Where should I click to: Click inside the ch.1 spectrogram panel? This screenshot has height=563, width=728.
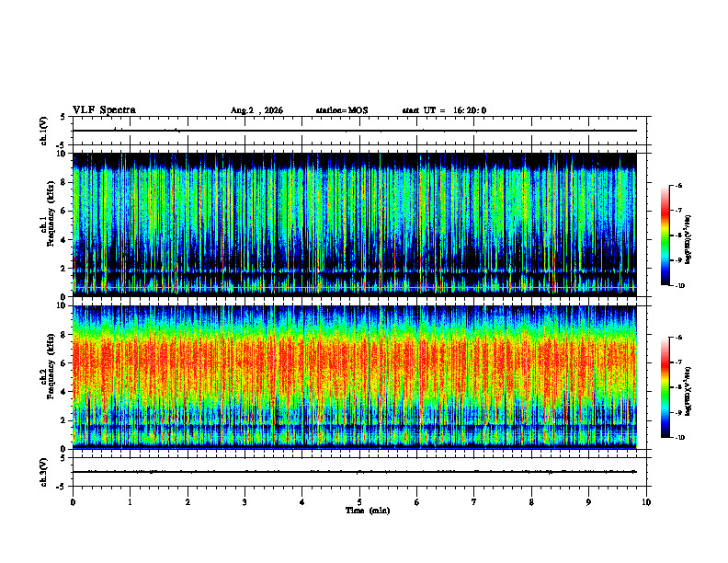355,224
